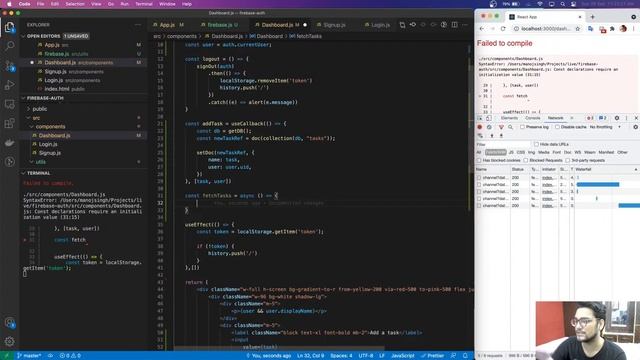Screen dimensions: 640x360
Task: Open the Source Control view
Action: tap(9, 65)
